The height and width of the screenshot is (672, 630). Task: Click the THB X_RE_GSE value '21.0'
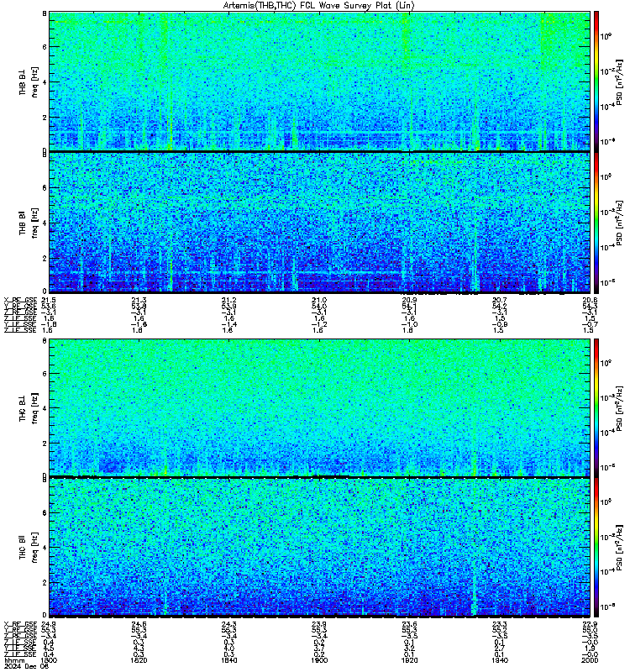tap(319, 300)
